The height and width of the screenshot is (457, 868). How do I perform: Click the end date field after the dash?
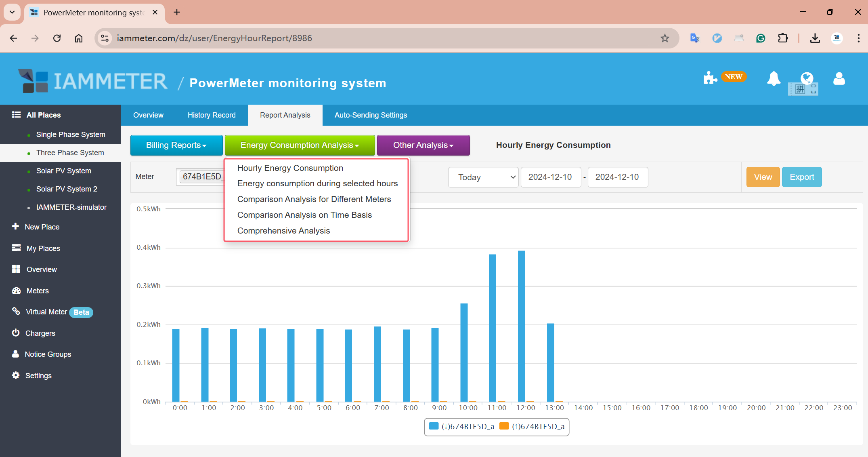click(x=618, y=177)
